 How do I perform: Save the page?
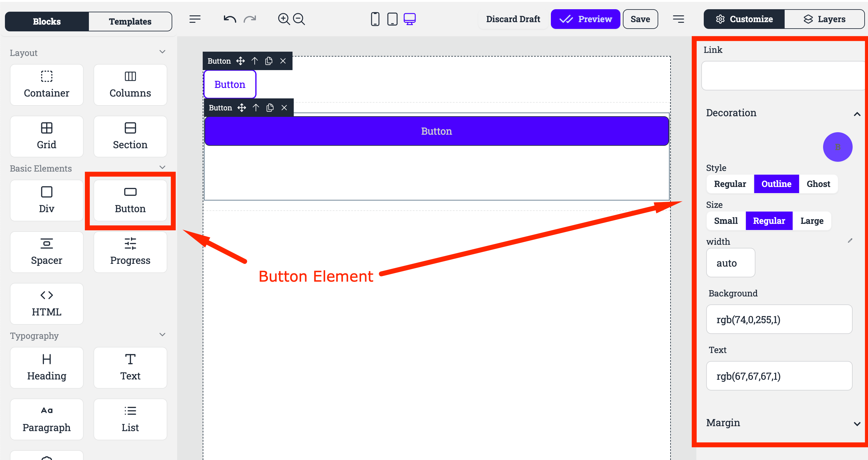click(640, 19)
